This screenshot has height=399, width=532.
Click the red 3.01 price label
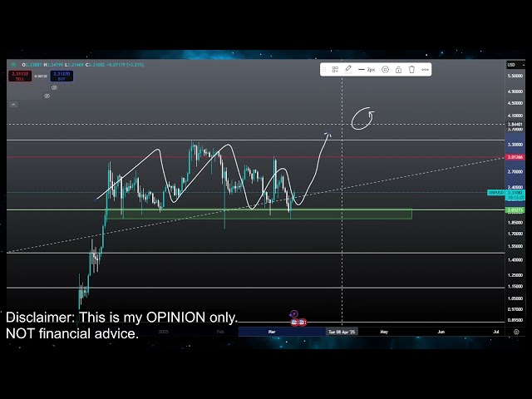point(515,156)
